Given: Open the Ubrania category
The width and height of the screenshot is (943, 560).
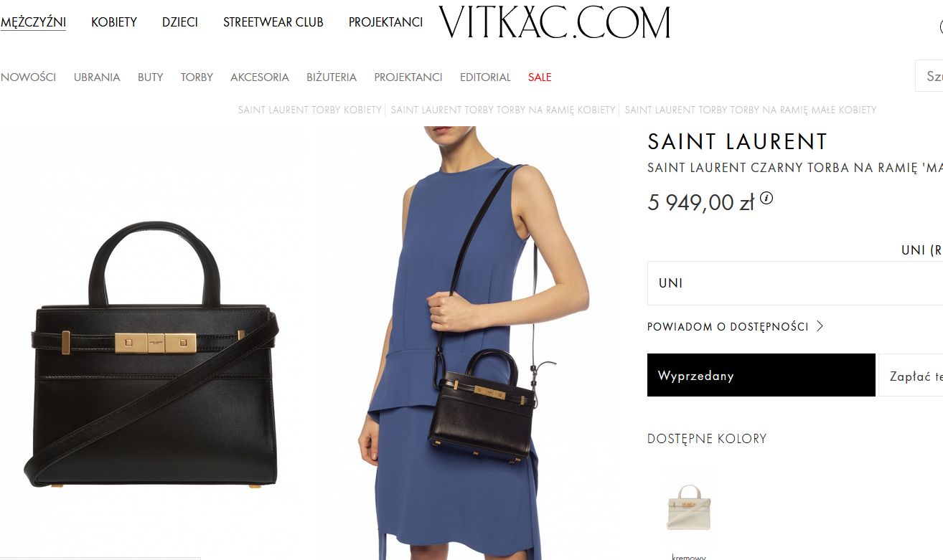Looking at the screenshot, I should [x=97, y=77].
